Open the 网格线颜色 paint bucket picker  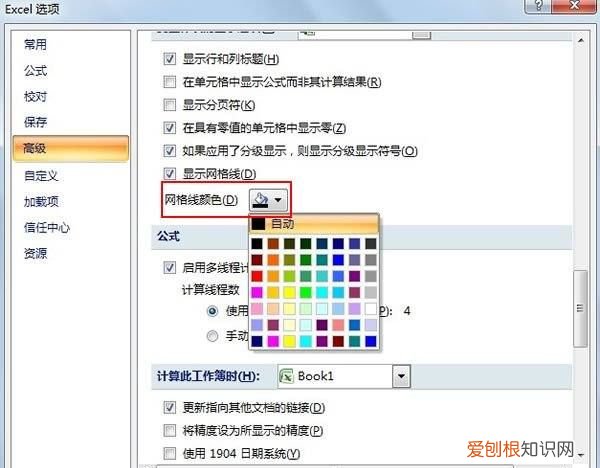268,200
